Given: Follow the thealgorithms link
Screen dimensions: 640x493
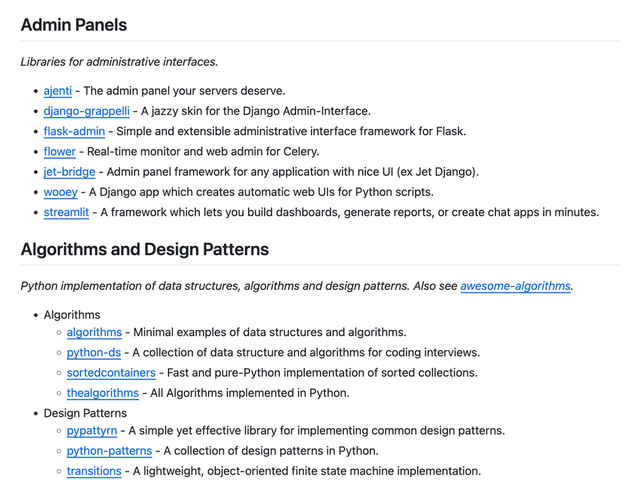Looking at the screenshot, I should pyautogui.click(x=102, y=393).
